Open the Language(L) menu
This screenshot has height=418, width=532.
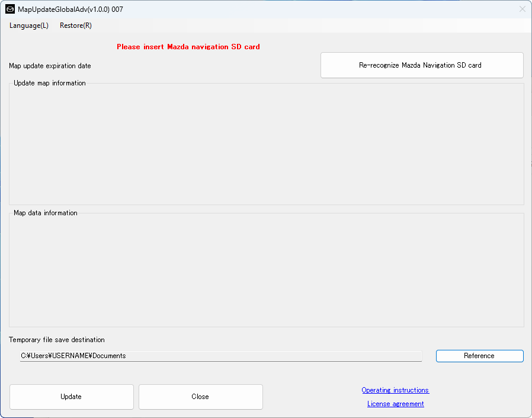[x=28, y=25]
